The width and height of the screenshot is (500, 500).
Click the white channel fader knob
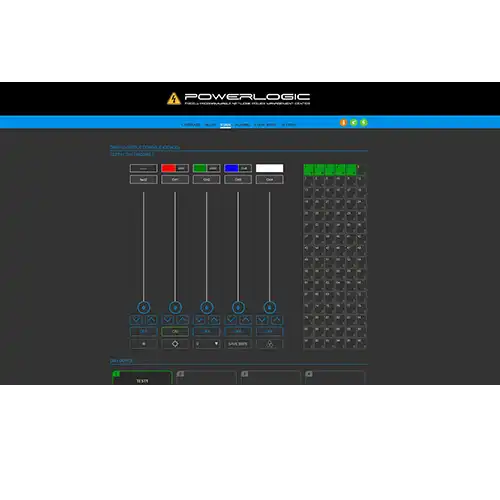[x=269, y=307]
